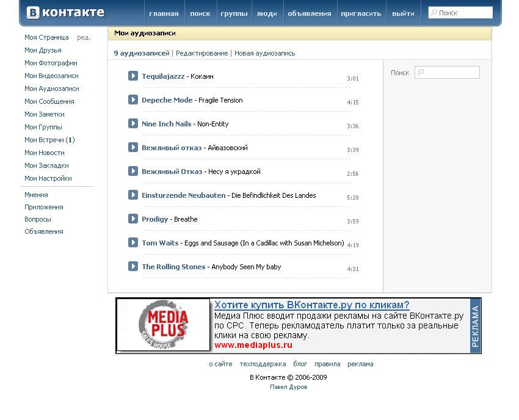The height and width of the screenshot is (420, 519).
Task: Open Мои Настройки
Action: (48, 178)
